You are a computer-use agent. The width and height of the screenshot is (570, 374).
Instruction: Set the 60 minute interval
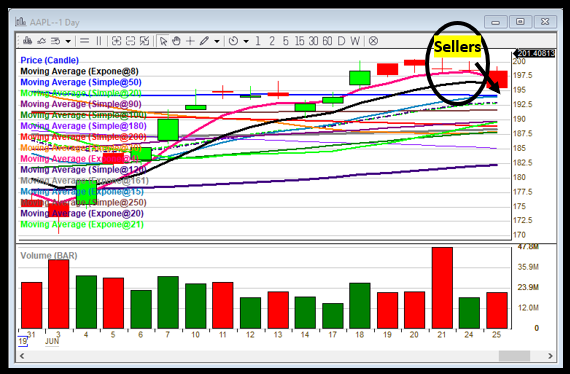[327, 41]
